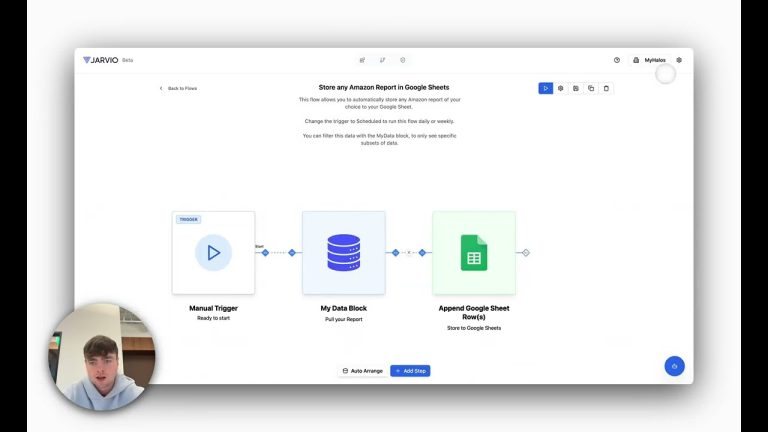
Task: Open the dashboard icon in top center nav
Action: 362,60
